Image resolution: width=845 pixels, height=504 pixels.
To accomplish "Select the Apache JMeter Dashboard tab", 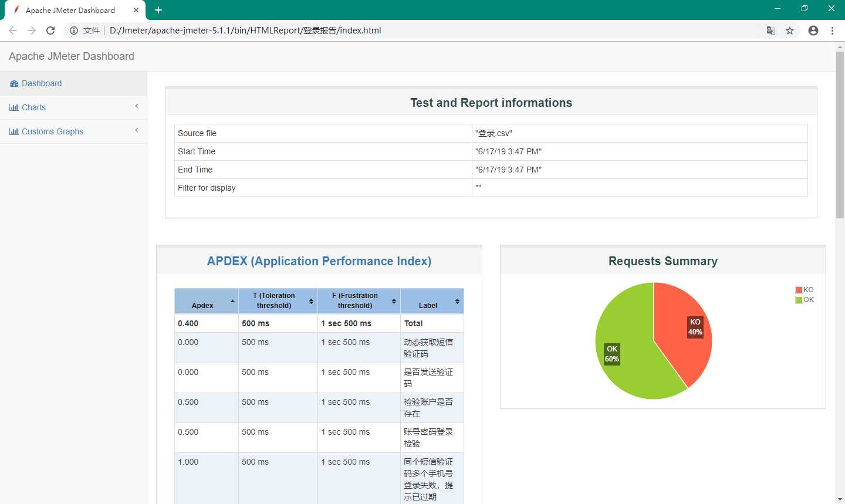I will [75, 10].
